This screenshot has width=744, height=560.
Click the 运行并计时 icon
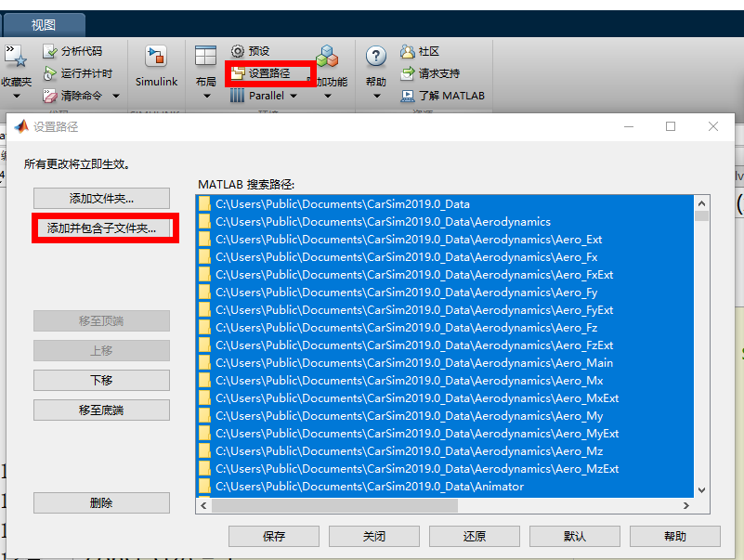point(50,73)
